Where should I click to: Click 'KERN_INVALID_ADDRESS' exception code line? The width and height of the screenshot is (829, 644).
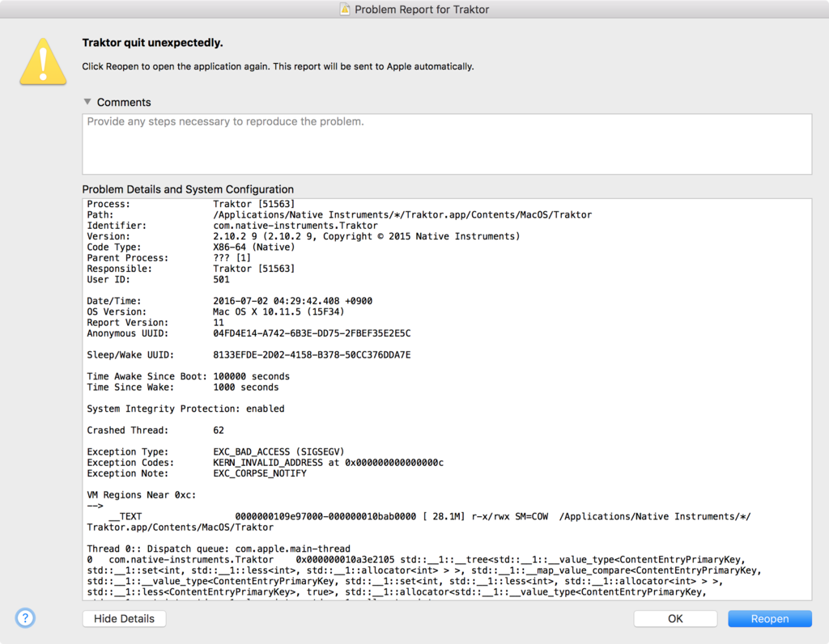click(329, 463)
